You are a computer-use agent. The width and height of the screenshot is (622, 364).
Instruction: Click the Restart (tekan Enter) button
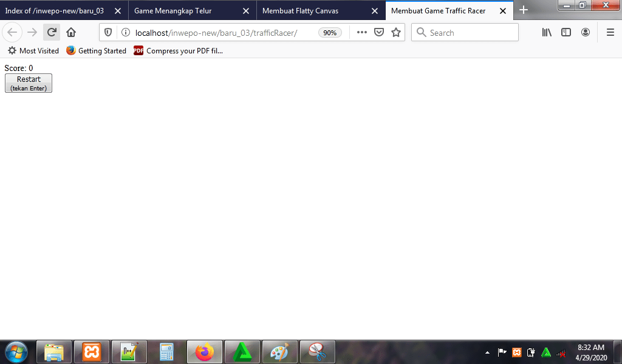click(29, 83)
